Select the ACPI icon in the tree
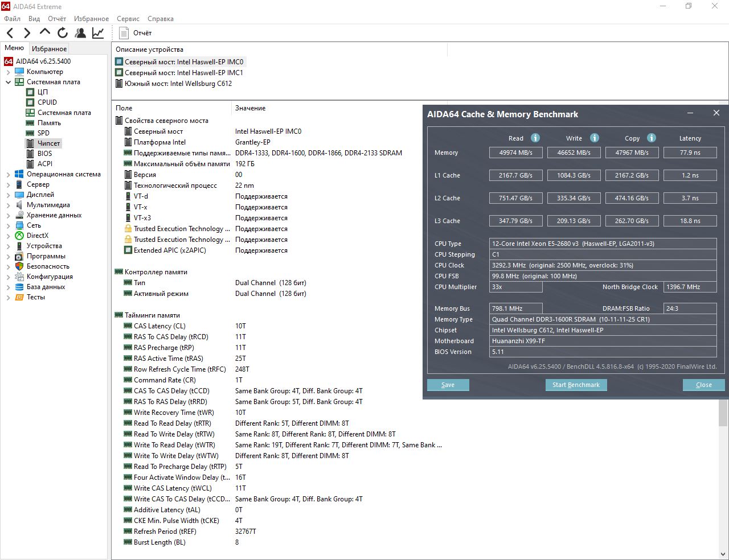 pos(30,164)
